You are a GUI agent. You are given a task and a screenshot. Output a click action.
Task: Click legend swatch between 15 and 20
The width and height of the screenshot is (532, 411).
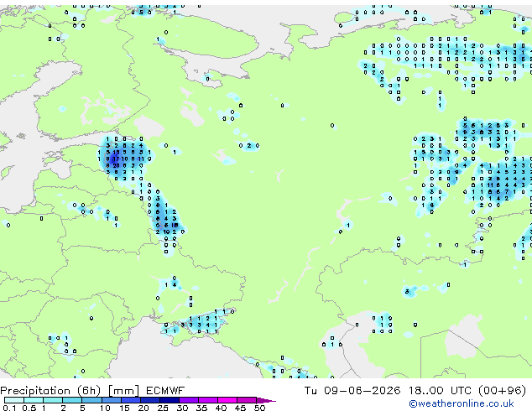click(x=131, y=400)
